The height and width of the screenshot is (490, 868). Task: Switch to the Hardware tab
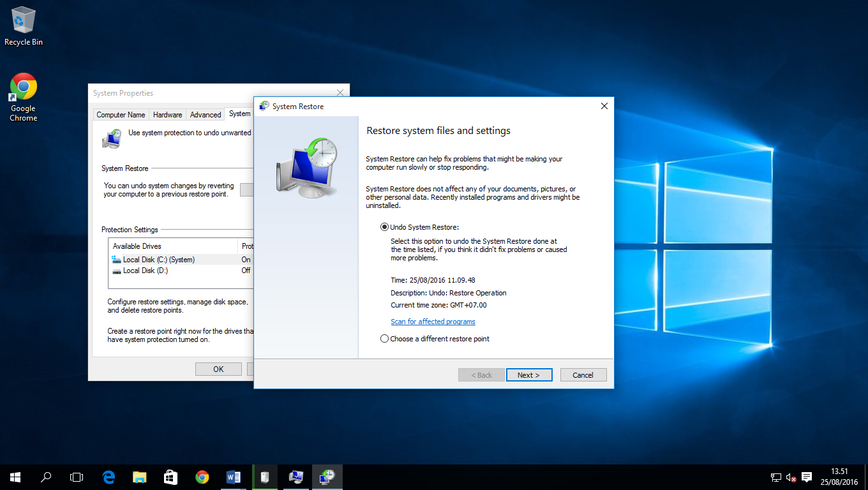pos(167,114)
